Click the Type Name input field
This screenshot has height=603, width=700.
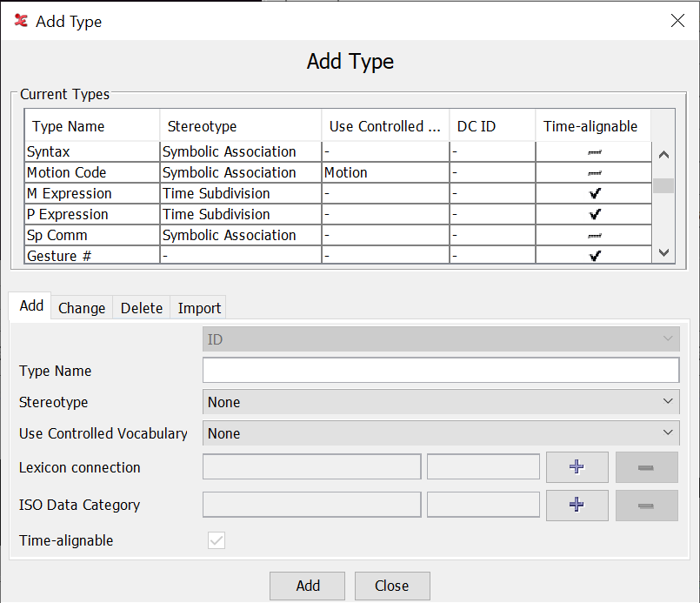[441, 371]
